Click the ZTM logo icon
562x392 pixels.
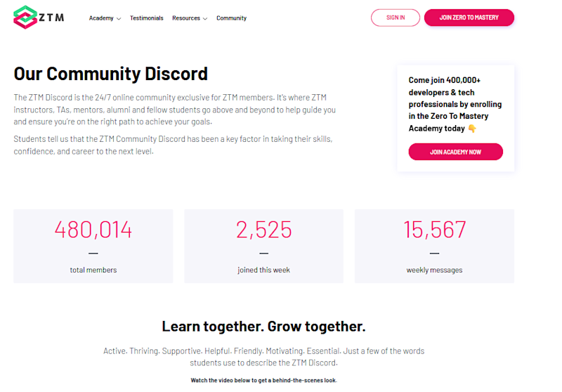click(25, 17)
